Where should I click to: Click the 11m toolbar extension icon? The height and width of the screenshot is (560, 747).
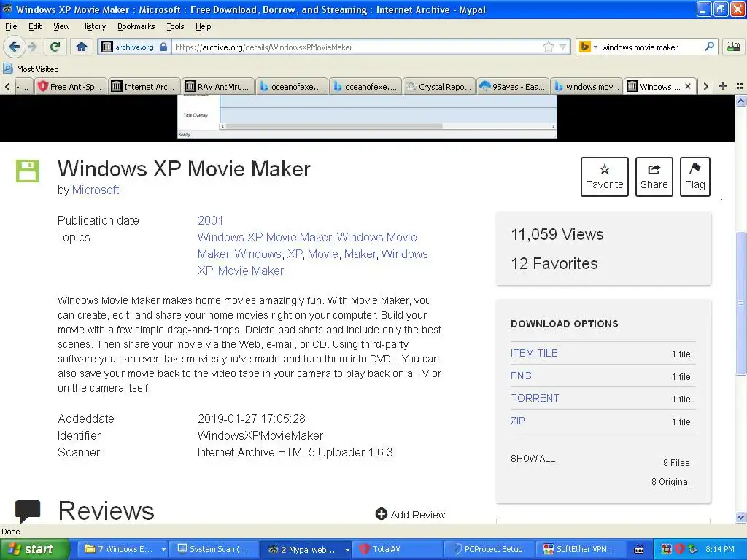[x=733, y=46]
